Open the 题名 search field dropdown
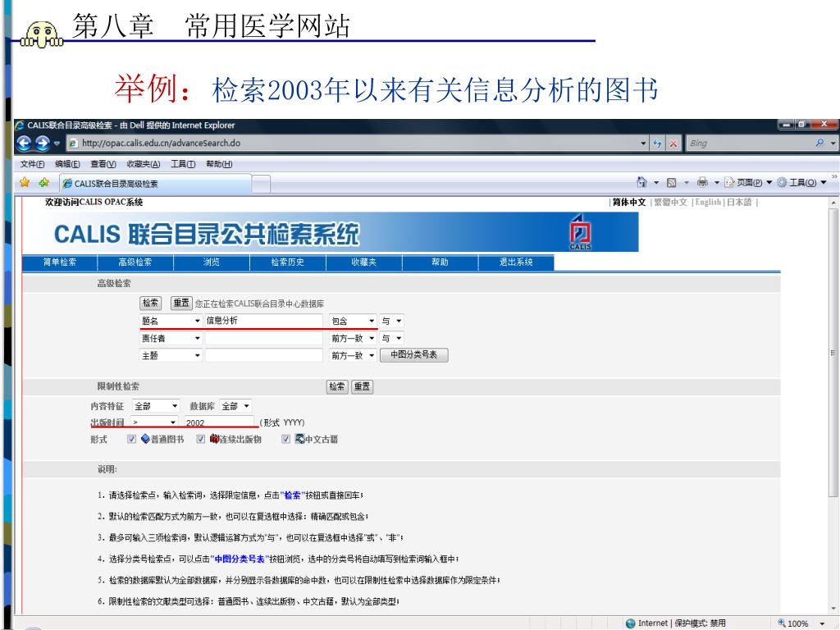Screen dimensions: 840x630 click(171, 321)
